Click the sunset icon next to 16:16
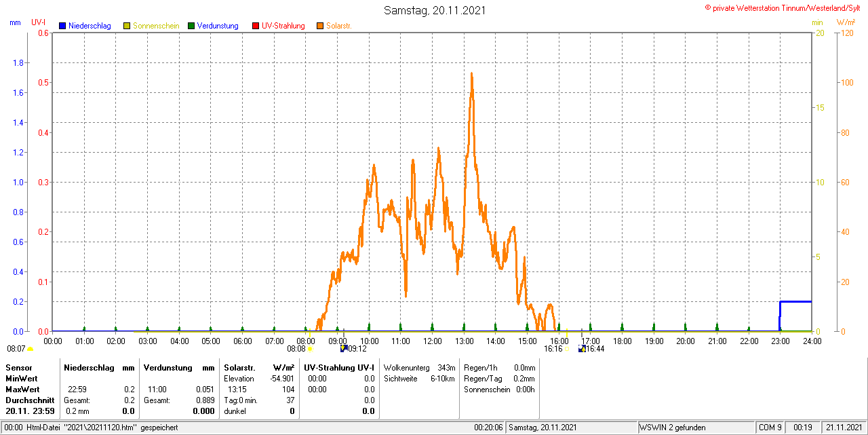This screenshot has height=435, width=868. point(568,349)
